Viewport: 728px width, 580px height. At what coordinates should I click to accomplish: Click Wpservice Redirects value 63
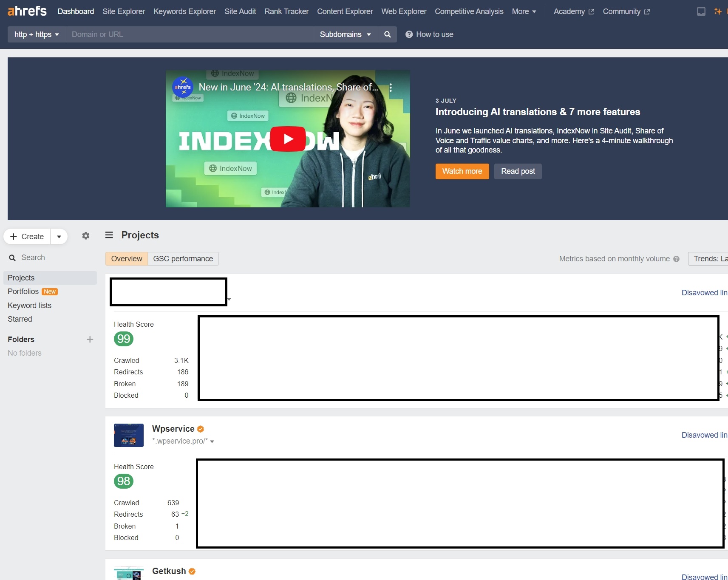point(175,514)
